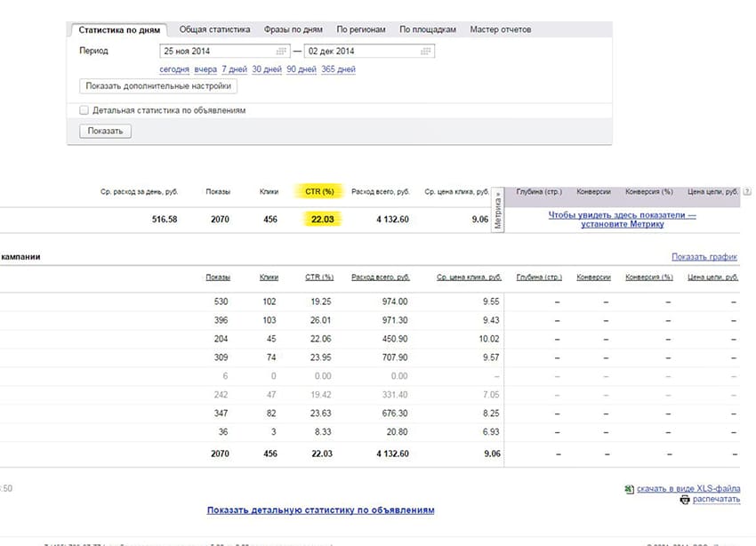The image size is (756, 546).
Task: Open calendar picker for start date field
Action: coord(282,52)
